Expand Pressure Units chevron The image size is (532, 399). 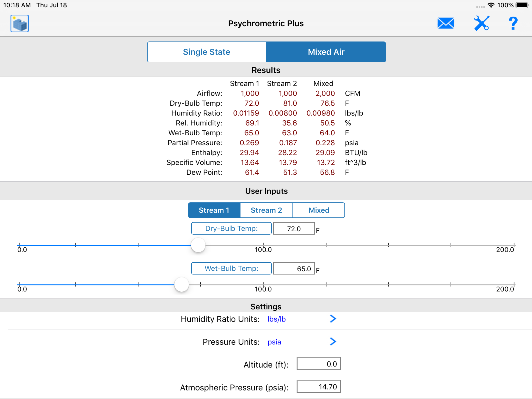pos(333,342)
